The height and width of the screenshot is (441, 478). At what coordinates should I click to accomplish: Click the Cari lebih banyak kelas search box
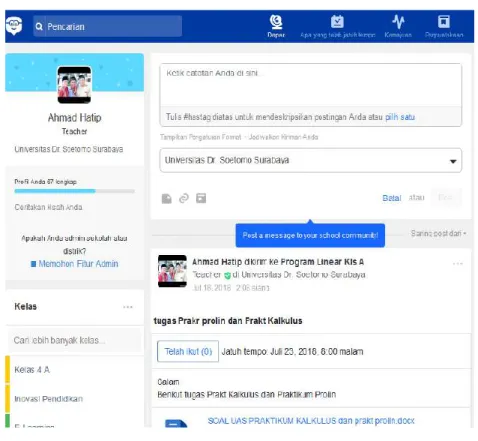(x=75, y=340)
